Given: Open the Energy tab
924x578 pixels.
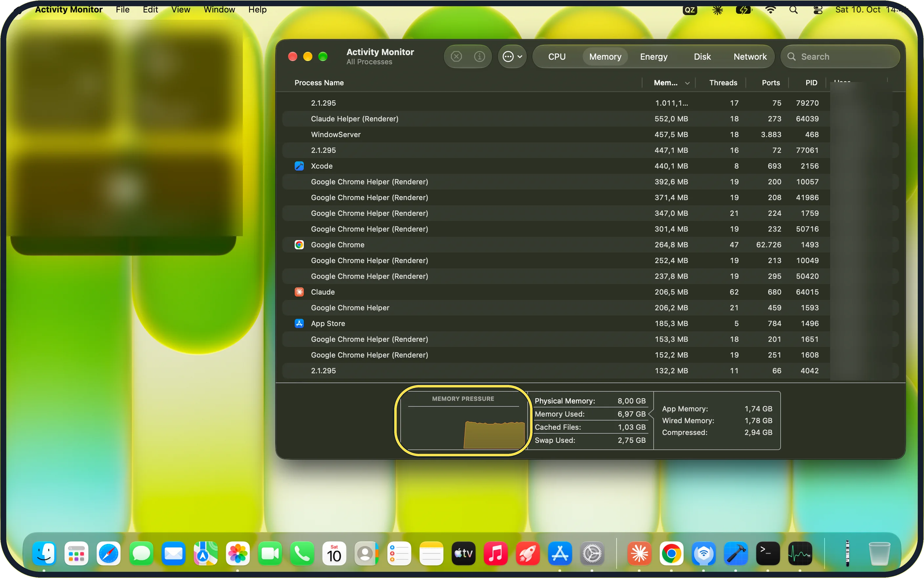Looking at the screenshot, I should click(654, 56).
